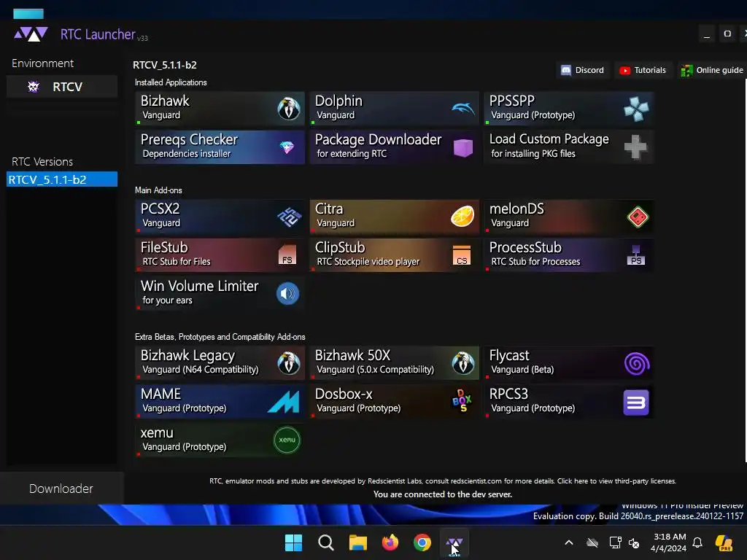
Task: Click the YouTube icon beside Tutorials
Action: click(x=624, y=71)
